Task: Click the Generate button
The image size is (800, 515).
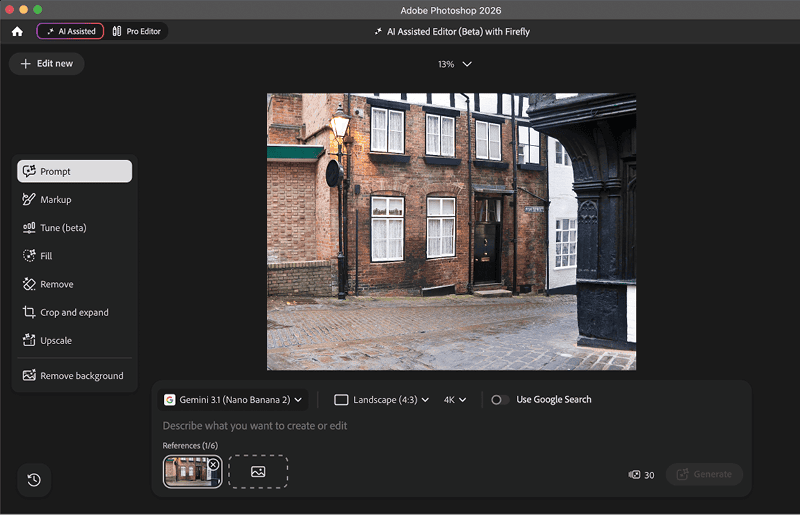Action: (x=704, y=474)
